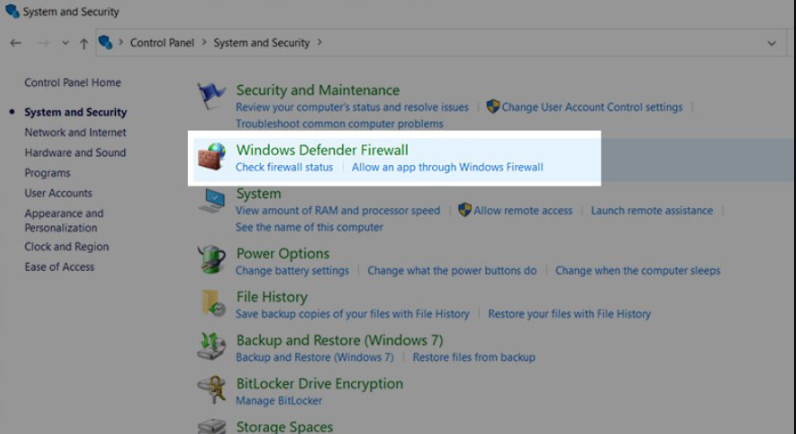Click the Power Options battery icon

click(211, 260)
